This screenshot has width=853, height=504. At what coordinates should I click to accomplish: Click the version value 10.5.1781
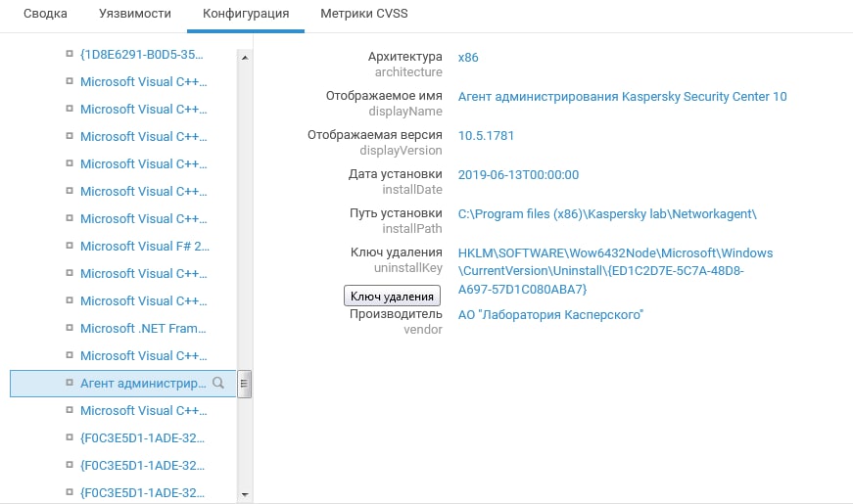point(486,135)
